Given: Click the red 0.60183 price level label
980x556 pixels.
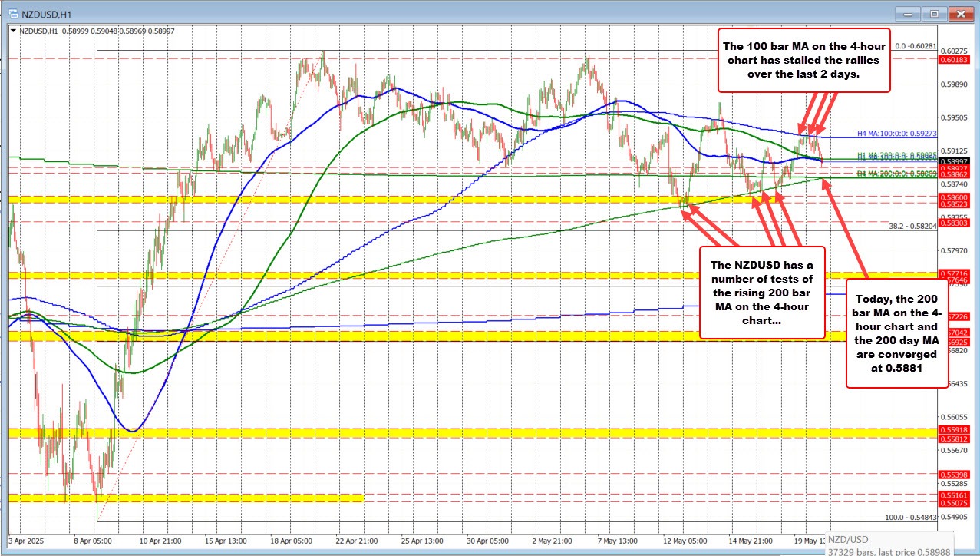Looking at the screenshot, I should [954, 59].
